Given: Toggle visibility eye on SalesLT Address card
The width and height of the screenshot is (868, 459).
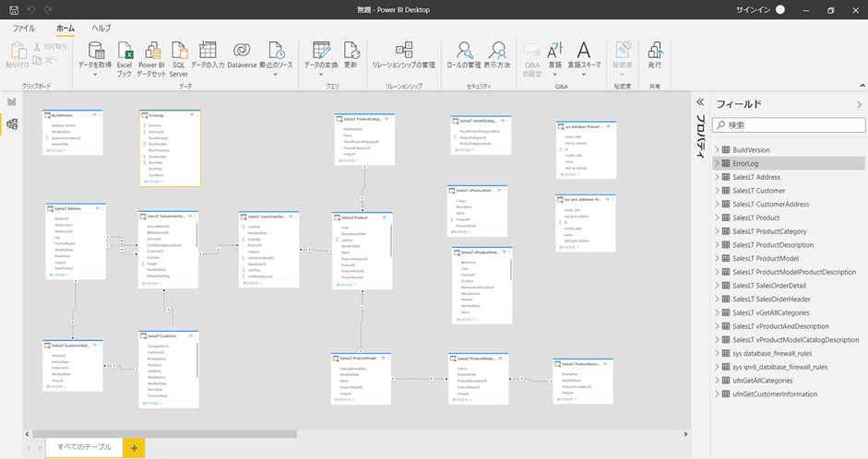Looking at the screenshot, I should pyautogui.click(x=98, y=208).
